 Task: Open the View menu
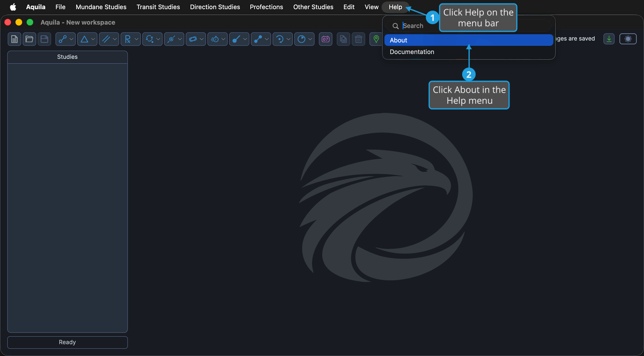pos(371,7)
